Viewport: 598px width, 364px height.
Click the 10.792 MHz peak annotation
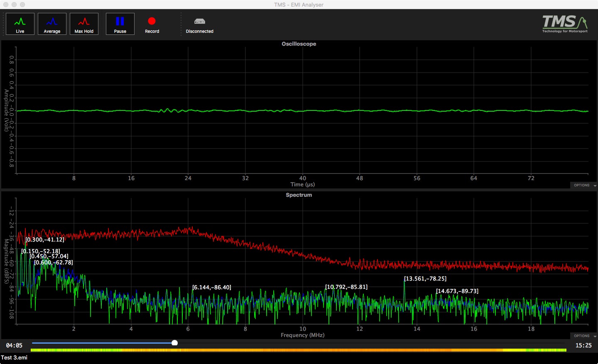pos(346,287)
